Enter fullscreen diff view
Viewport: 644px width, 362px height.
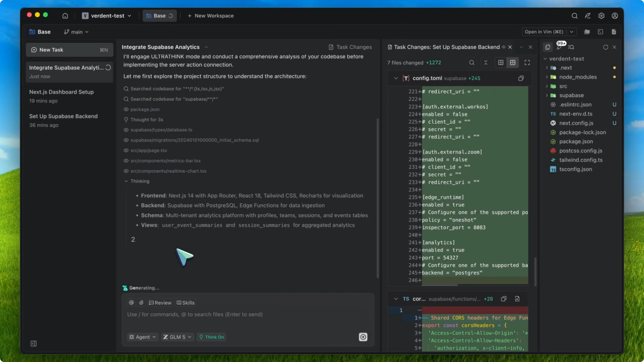(x=527, y=62)
